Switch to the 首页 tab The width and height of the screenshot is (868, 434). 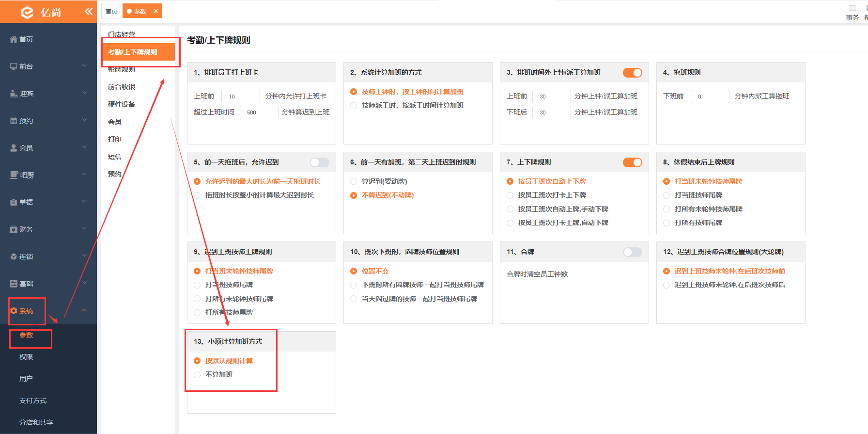tap(111, 11)
